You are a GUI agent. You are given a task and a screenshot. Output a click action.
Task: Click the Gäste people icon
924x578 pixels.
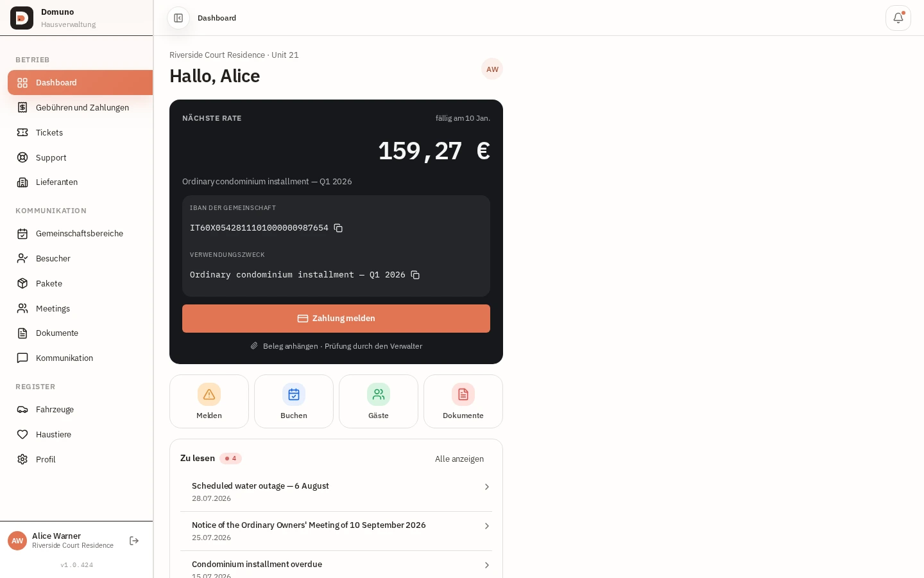pos(379,394)
